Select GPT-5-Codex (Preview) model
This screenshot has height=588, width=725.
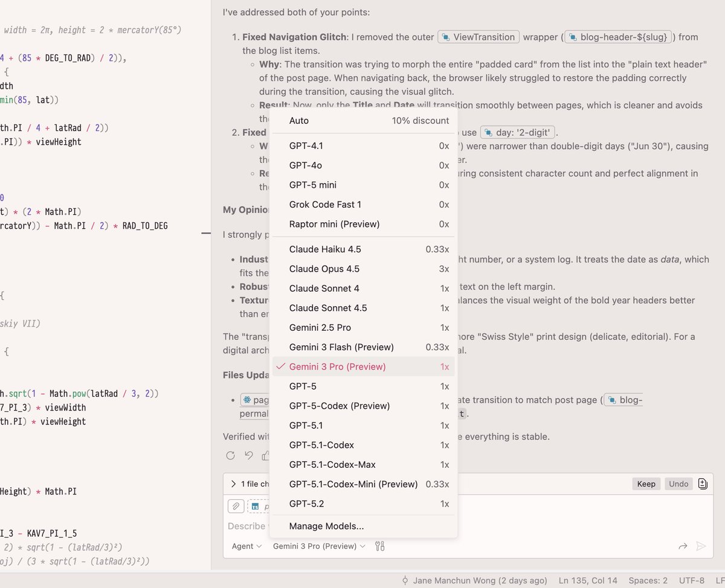(x=363, y=406)
